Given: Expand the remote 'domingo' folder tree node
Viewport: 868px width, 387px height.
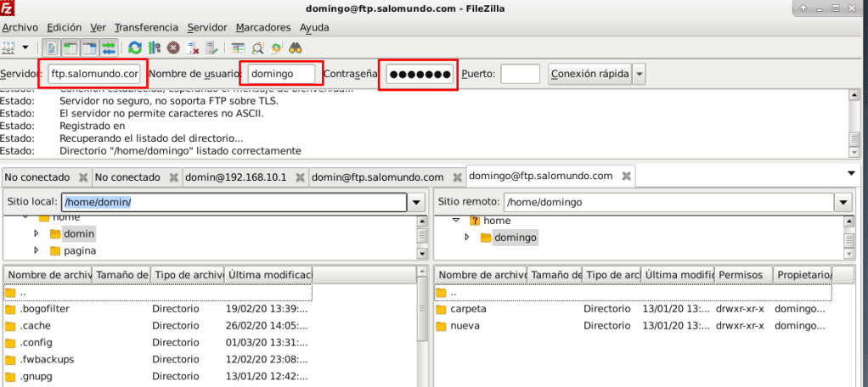Looking at the screenshot, I should click(467, 238).
